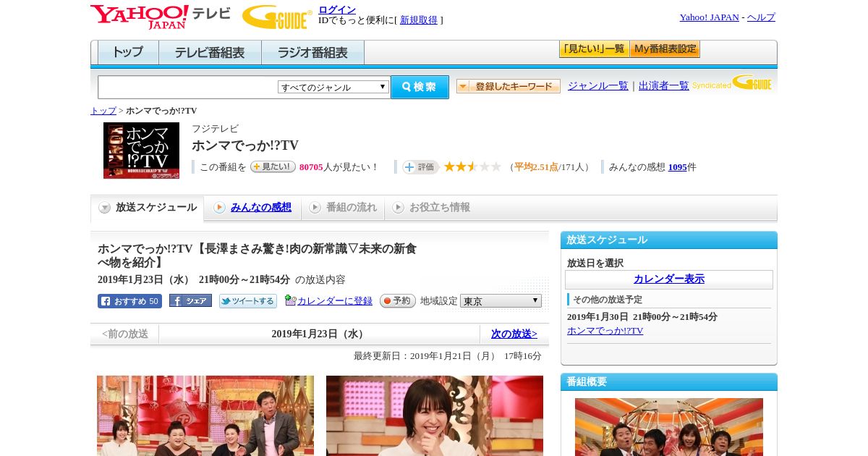Click the フジテレビ channel name
The width and height of the screenshot is (868, 456).
pos(215,129)
